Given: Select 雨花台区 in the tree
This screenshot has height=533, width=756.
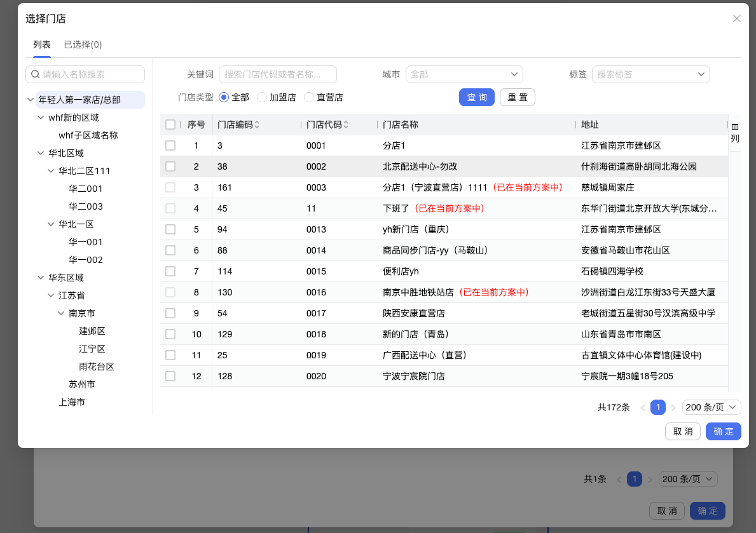Looking at the screenshot, I should (97, 367).
